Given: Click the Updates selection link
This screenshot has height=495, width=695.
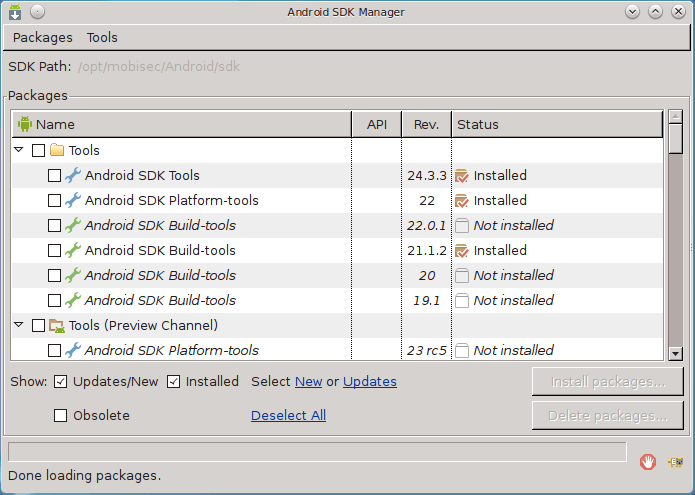Looking at the screenshot, I should 369,382.
